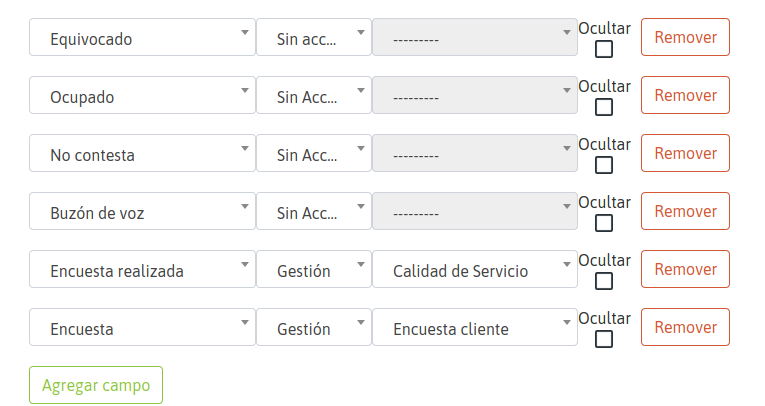Expand the Ocupado dropdown
Screen dimensions: 765x406
coord(142,96)
